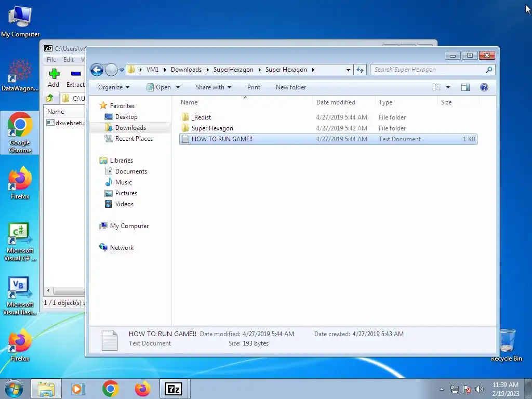Select the Super Hexagon folder icon in list
The height and width of the screenshot is (399, 532).
(x=185, y=128)
